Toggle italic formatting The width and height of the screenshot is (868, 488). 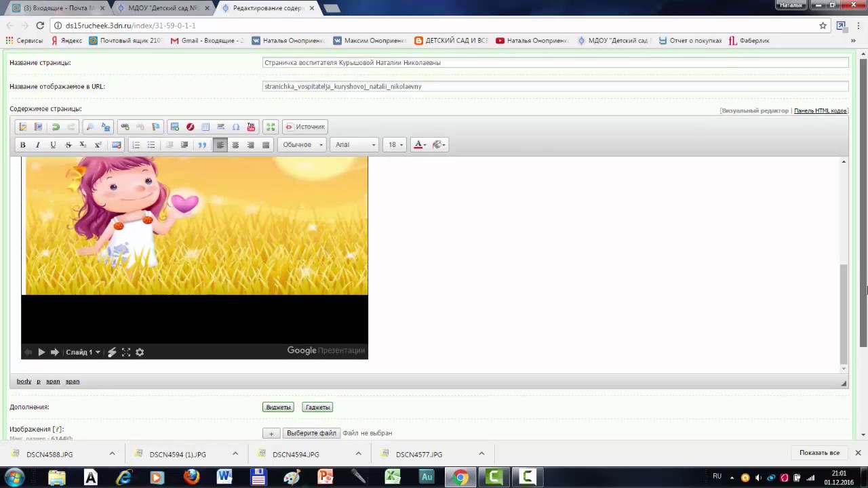[x=38, y=144]
